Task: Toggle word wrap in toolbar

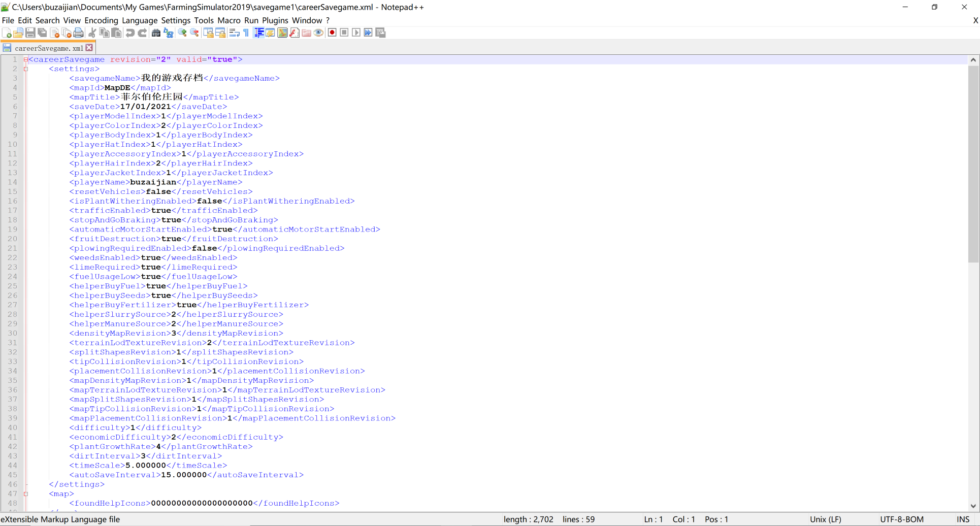Action: pos(234,33)
